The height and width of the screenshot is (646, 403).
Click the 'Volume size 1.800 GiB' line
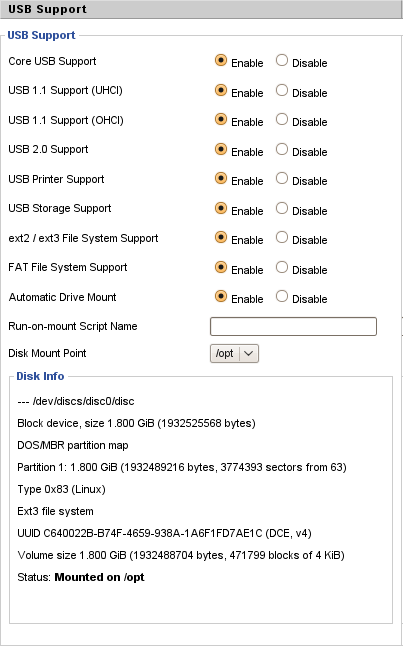tap(181, 555)
